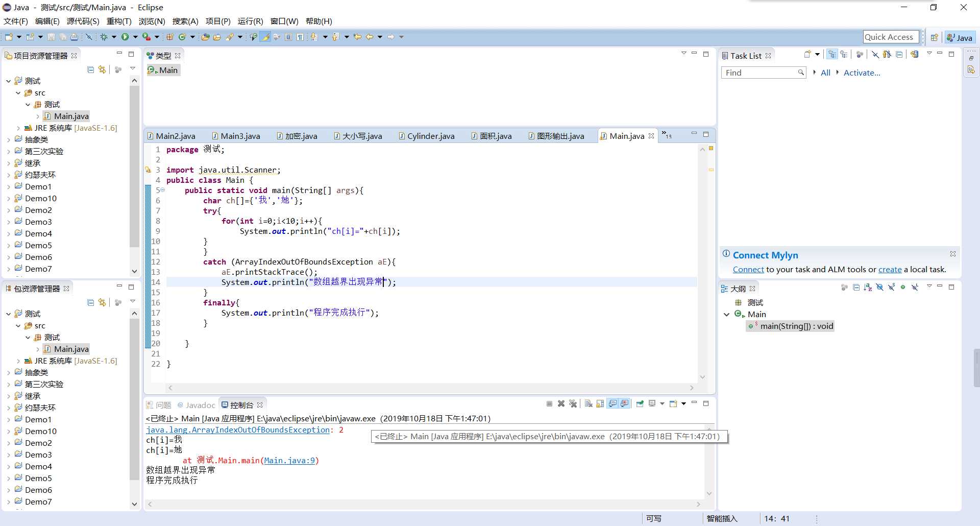The image size is (980, 526).
Task: Toggle Show Console on Standard Error change
Action: [x=624, y=403]
